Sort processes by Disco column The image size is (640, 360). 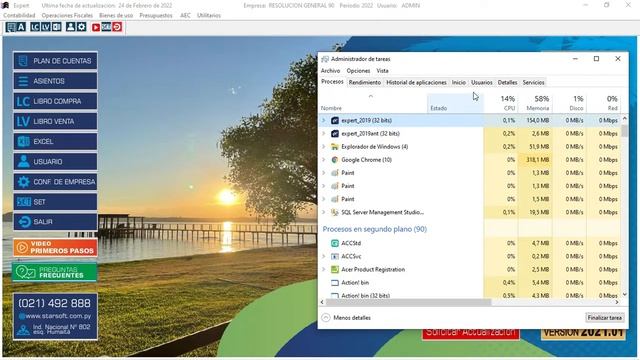coord(569,103)
